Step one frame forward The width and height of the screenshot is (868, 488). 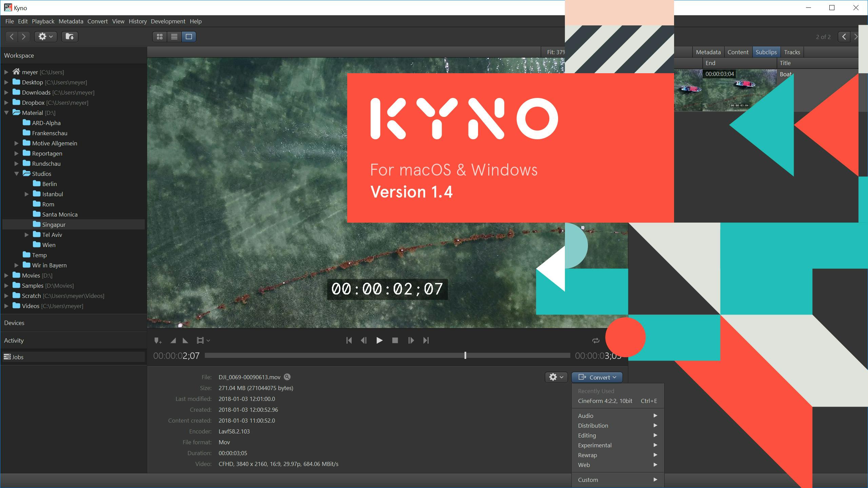click(411, 340)
